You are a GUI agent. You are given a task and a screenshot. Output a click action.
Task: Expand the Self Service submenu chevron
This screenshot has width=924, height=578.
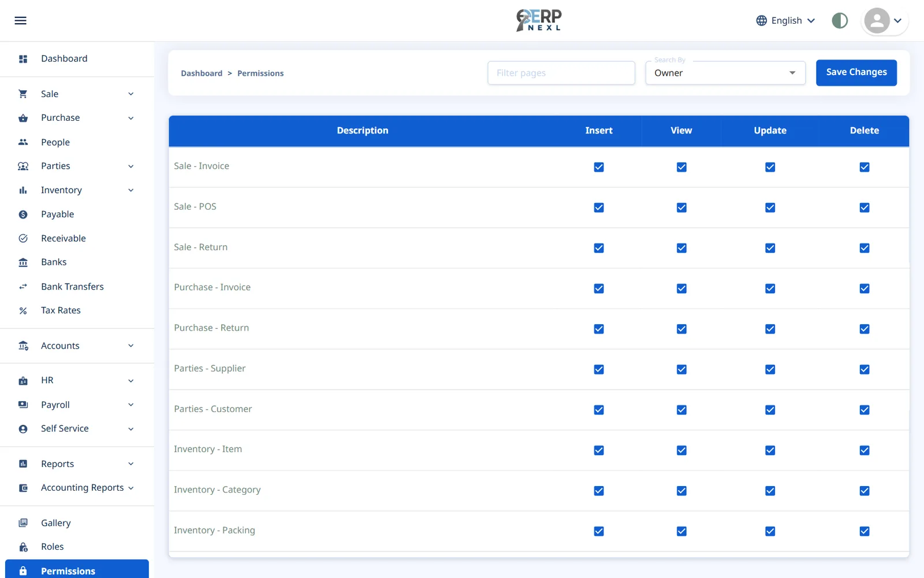[x=131, y=429]
